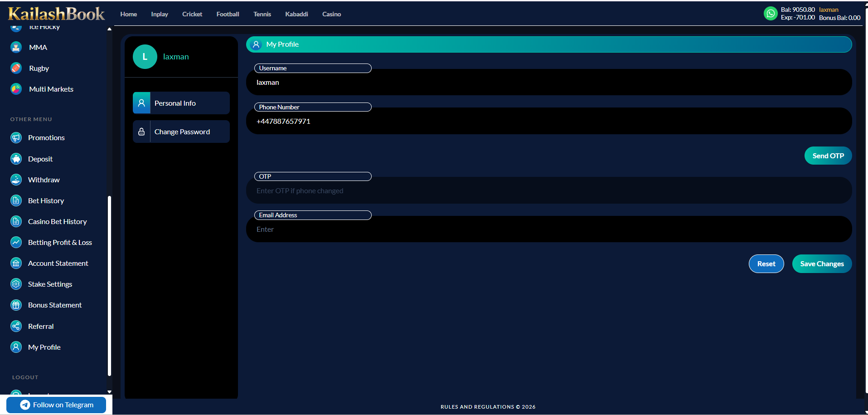
Task: Open Stake Settings in sidebar
Action: coord(50,284)
